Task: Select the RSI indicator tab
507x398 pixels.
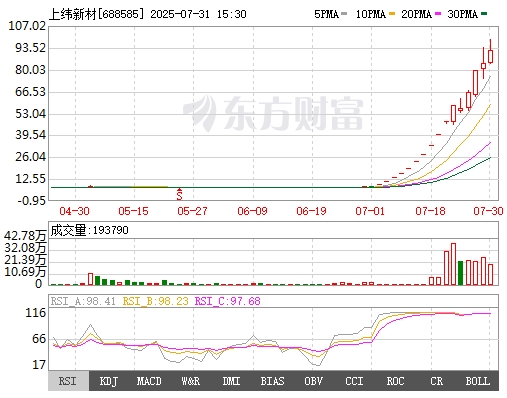Action: pos(69,381)
